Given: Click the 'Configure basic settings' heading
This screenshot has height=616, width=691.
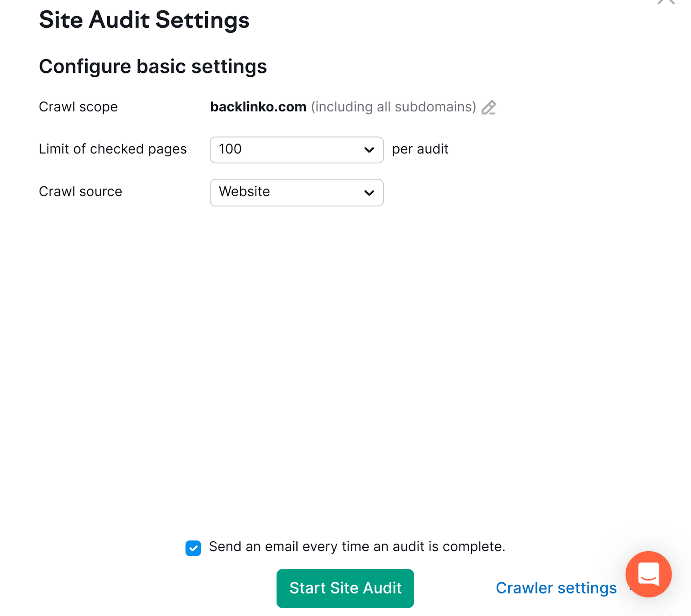Looking at the screenshot, I should click(x=153, y=66).
